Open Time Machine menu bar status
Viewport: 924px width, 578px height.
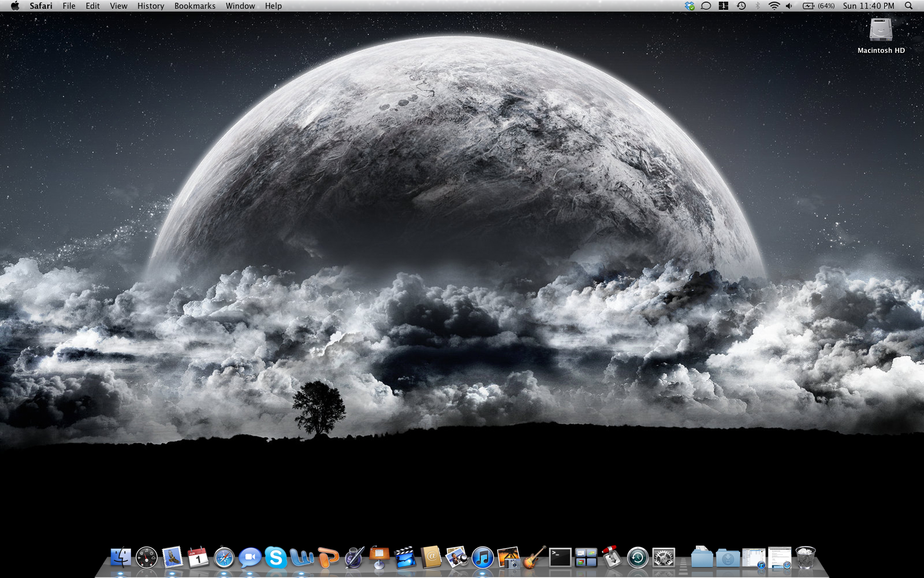pos(741,6)
